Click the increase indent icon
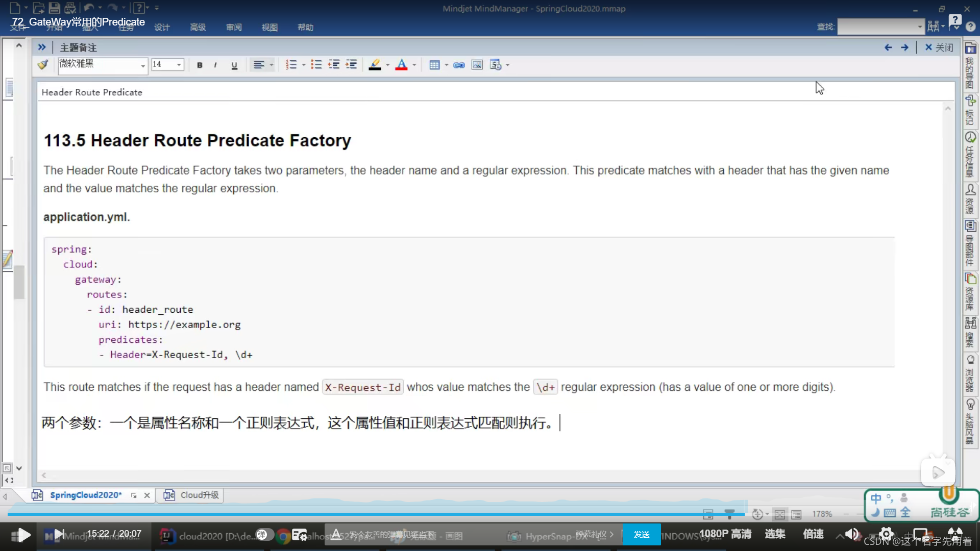The width and height of the screenshot is (980, 551). (x=351, y=65)
